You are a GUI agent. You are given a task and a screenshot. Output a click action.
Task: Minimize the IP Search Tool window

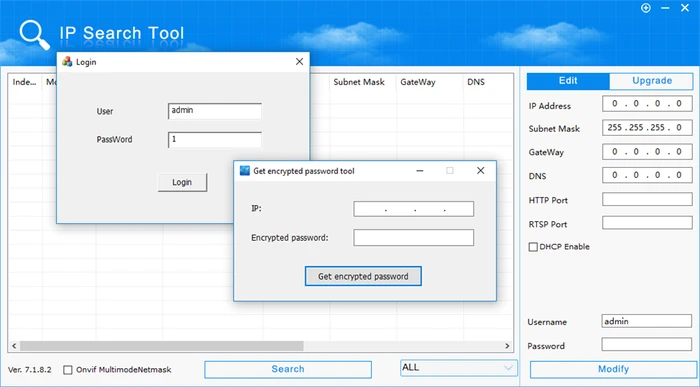pyautogui.click(x=665, y=8)
